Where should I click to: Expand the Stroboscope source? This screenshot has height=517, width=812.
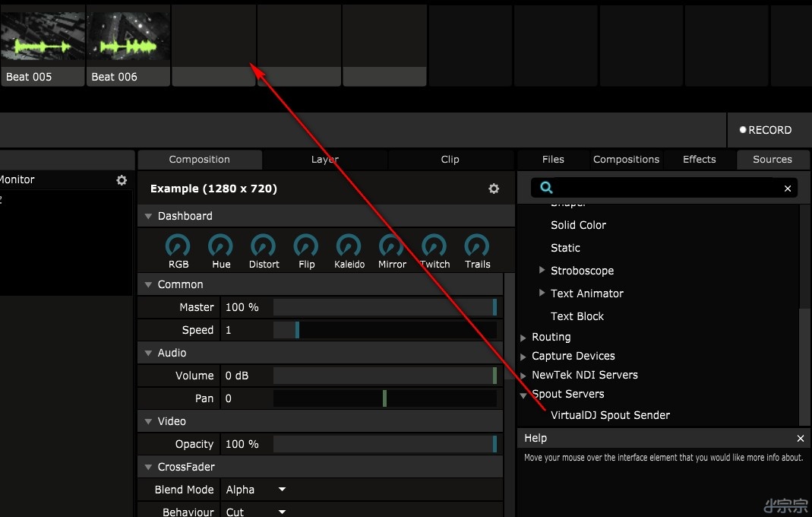pos(542,271)
